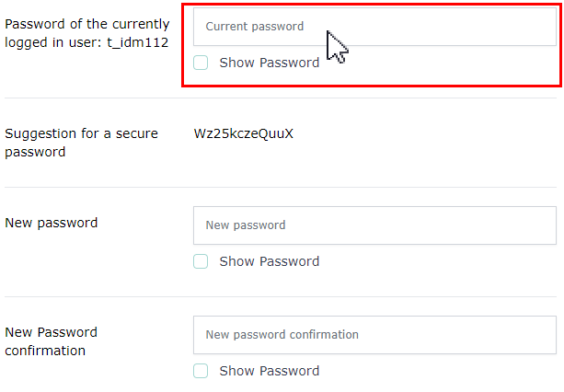Tick Show Password checkbox below New password field
564x392 pixels.
[201, 261]
